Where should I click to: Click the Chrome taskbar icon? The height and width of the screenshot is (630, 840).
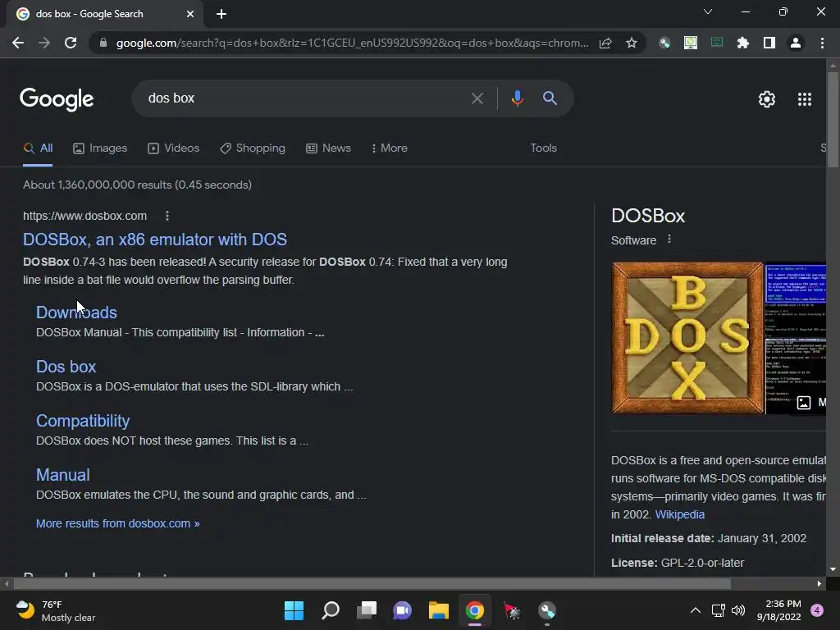coord(475,610)
